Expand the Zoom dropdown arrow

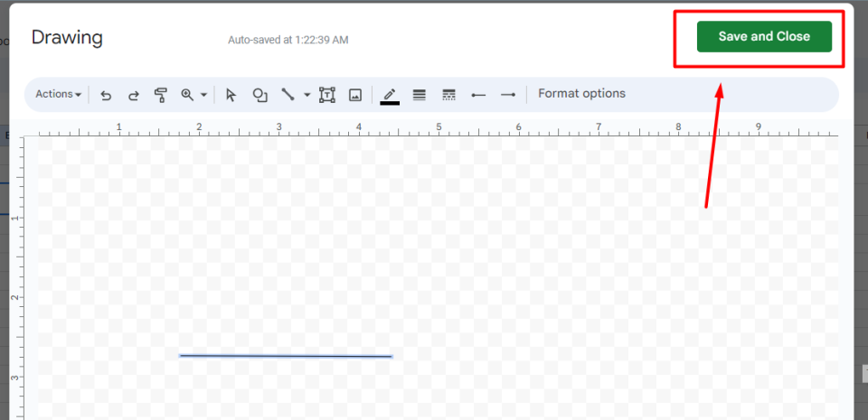click(x=203, y=95)
